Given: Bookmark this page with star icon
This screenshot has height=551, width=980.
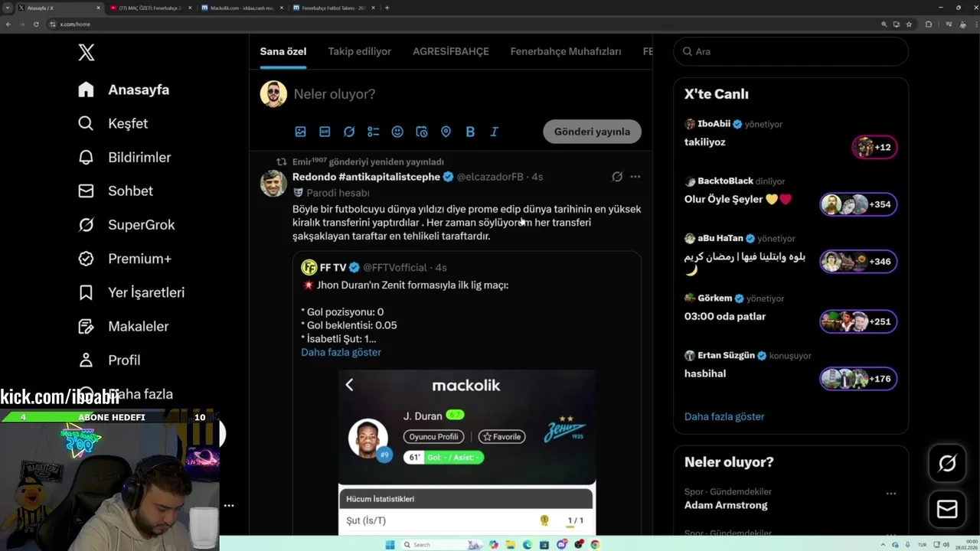Looking at the screenshot, I should click(909, 24).
